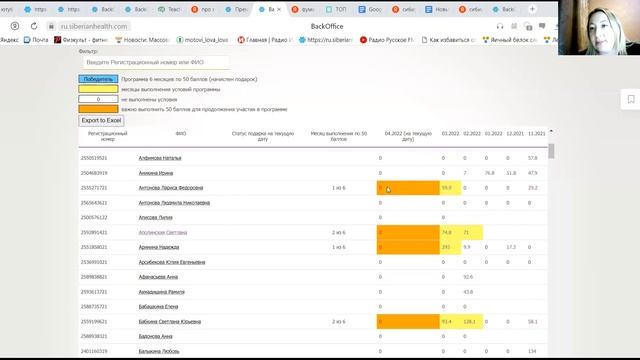Image resolution: width=640 pixels, height=360 pixels.
Task: Open Балыкина Любовь profile link
Action: pyautogui.click(x=159, y=351)
